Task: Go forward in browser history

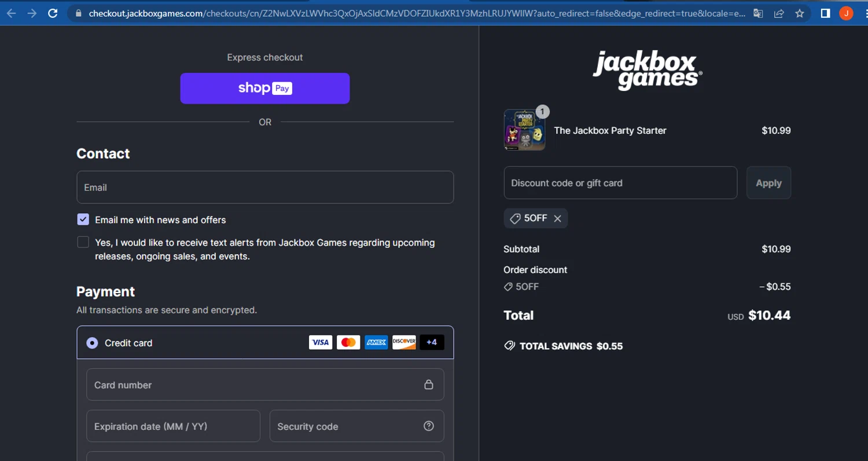Action: pos(32,13)
